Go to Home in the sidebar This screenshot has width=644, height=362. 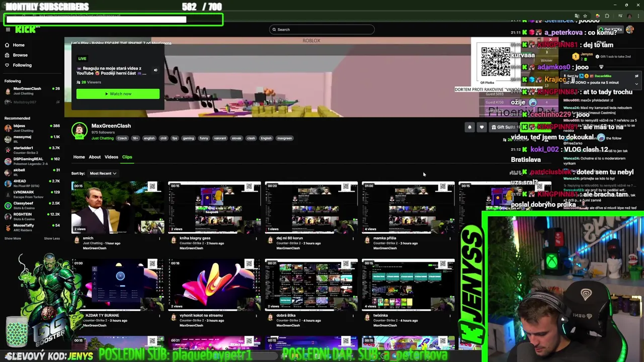(x=19, y=45)
